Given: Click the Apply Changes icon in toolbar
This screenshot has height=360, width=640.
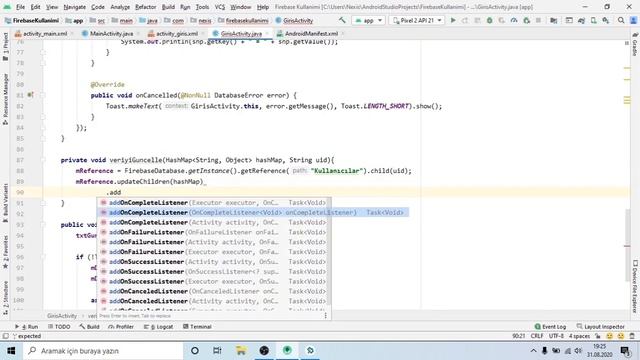Looking at the screenshot, I should 465,20.
